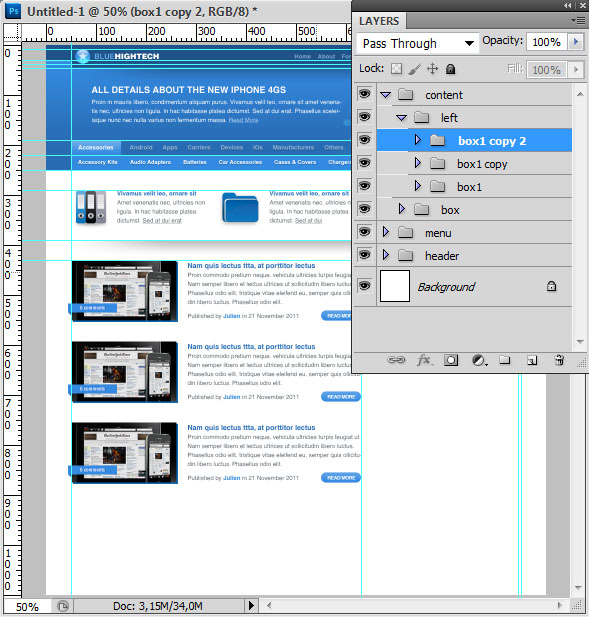Toggle visibility of box1 copy group
589x617 pixels.
[364, 163]
